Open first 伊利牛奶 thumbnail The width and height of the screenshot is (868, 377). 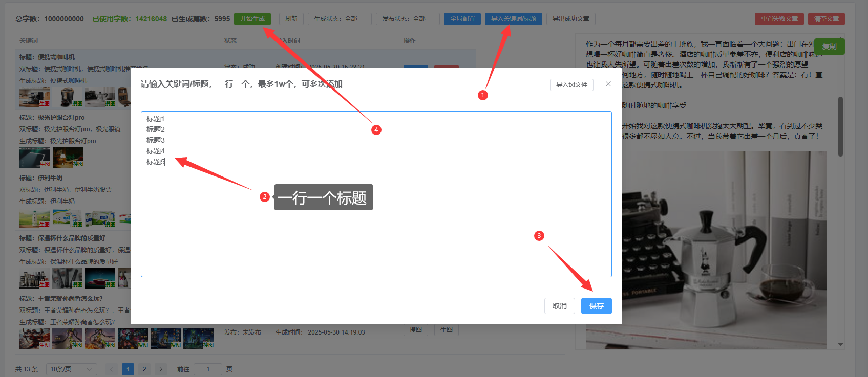click(35, 218)
